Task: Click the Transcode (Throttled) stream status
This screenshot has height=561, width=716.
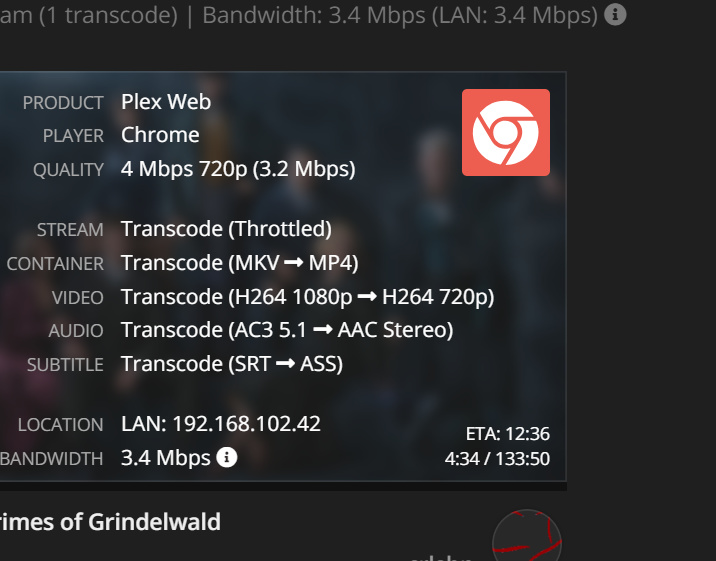Action: [226, 229]
